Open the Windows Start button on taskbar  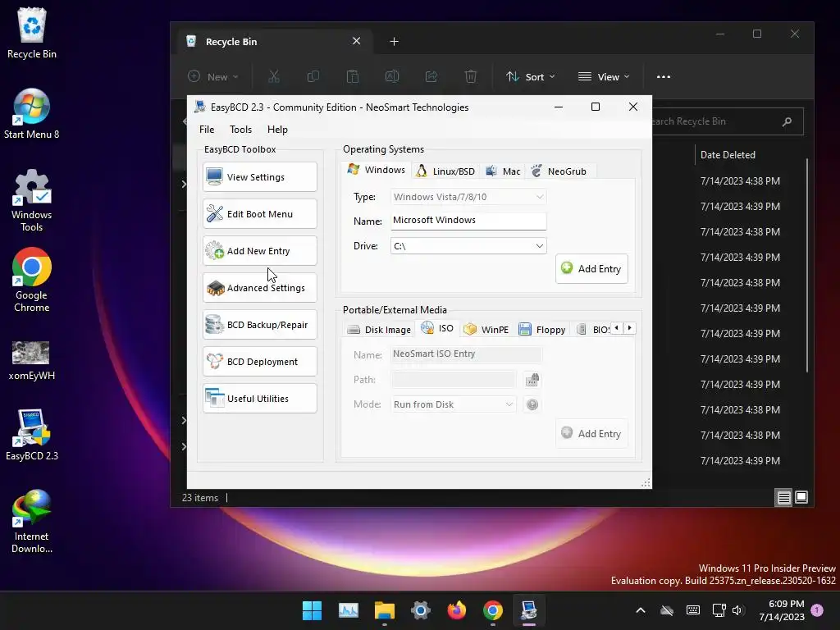(312, 610)
